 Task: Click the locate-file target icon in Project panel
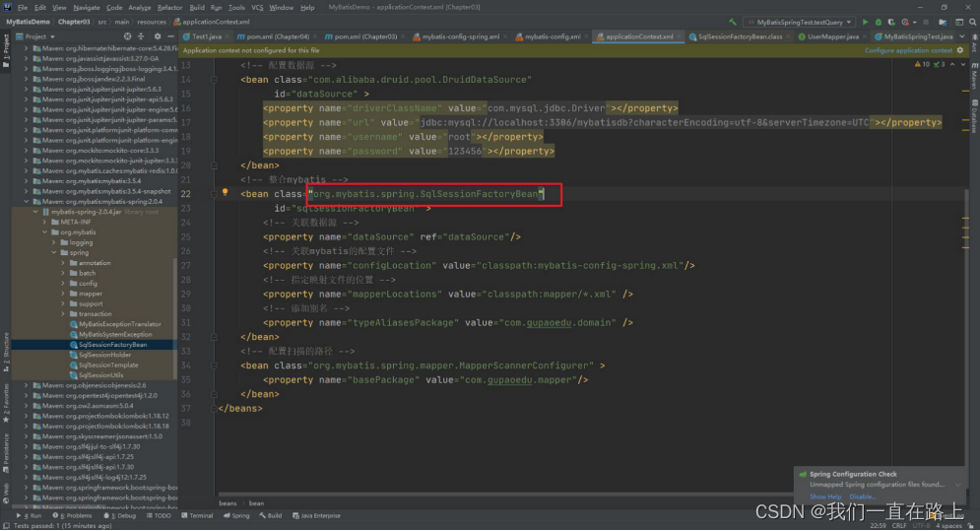pyautogui.click(x=127, y=36)
